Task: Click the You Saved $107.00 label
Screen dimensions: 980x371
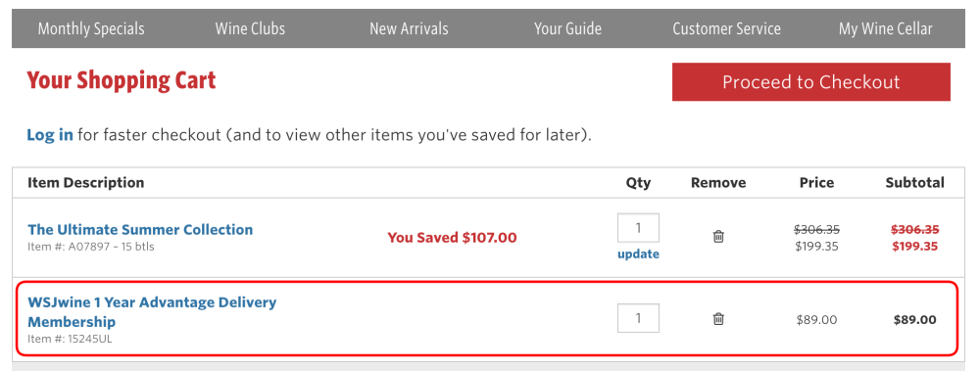Action: click(452, 238)
